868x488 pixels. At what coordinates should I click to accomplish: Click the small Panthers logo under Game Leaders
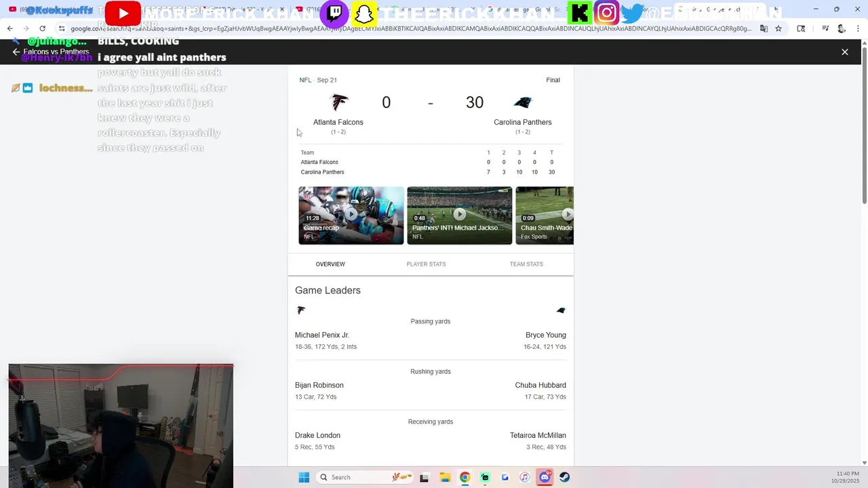point(561,310)
